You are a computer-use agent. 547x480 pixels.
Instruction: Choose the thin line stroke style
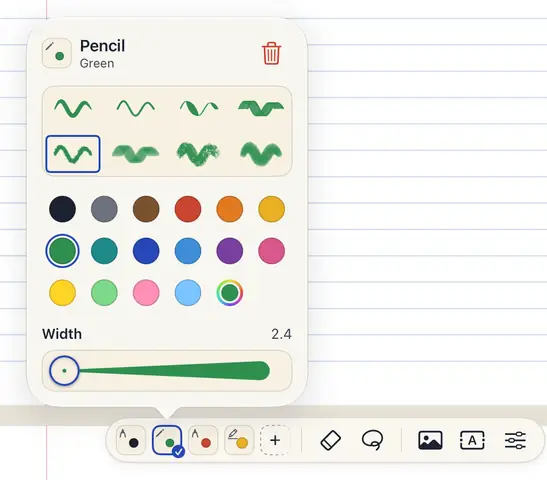coord(136,108)
